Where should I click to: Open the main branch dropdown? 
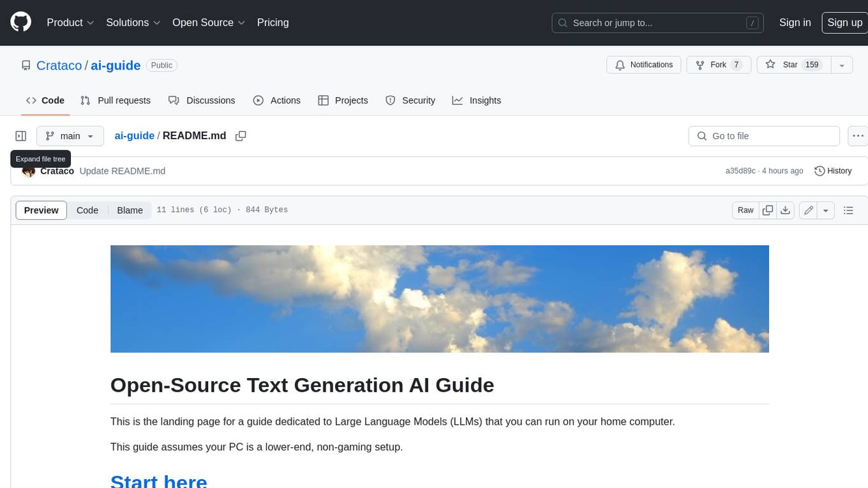point(70,136)
